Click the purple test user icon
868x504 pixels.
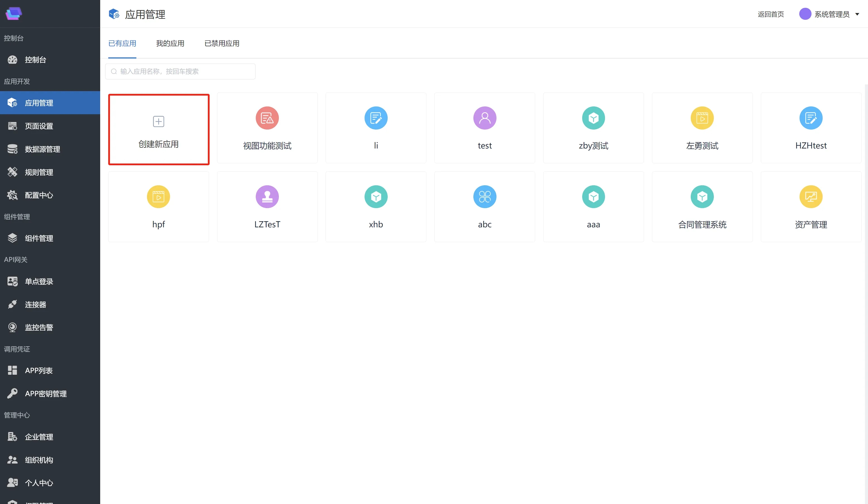(485, 118)
